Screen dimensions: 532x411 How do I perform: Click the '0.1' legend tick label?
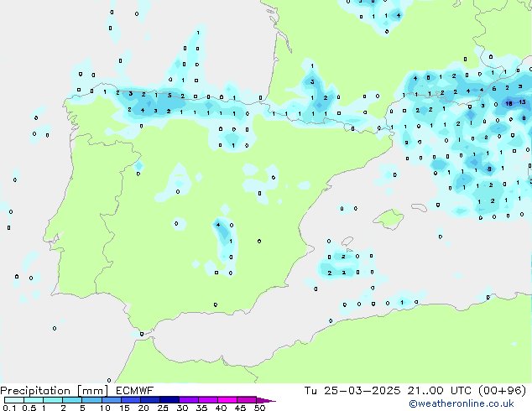pyautogui.click(x=9, y=408)
